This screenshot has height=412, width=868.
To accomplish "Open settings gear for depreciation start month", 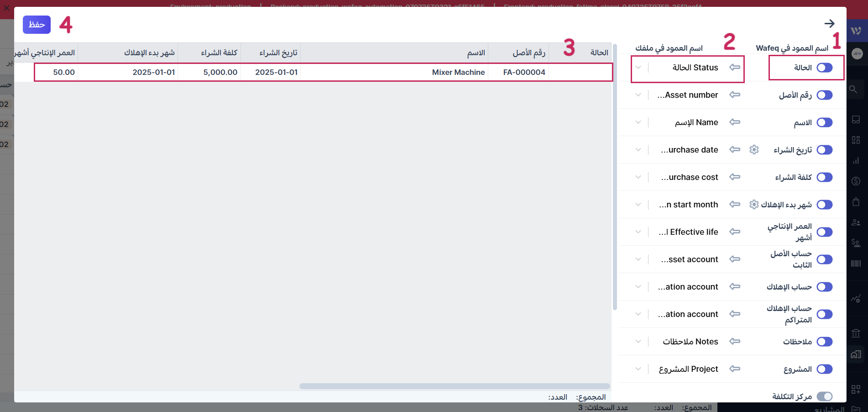I will [x=754, y=205].
